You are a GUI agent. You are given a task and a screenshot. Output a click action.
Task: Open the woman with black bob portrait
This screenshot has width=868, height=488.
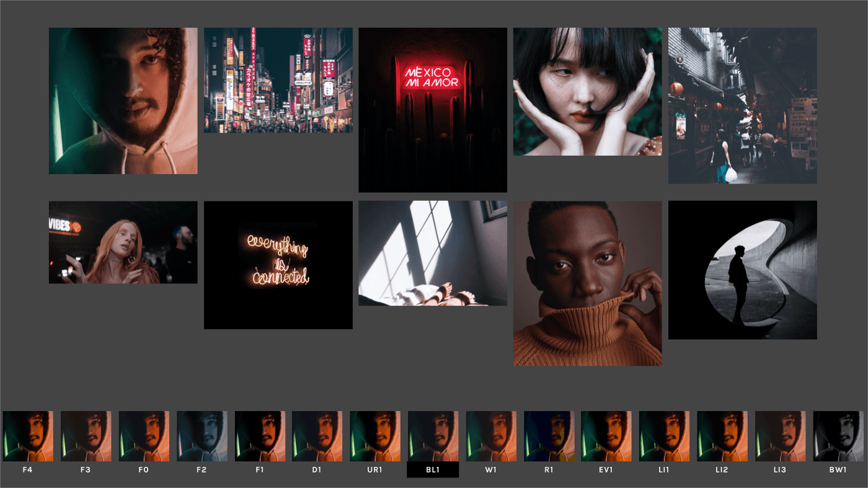(x=588, y=92)
